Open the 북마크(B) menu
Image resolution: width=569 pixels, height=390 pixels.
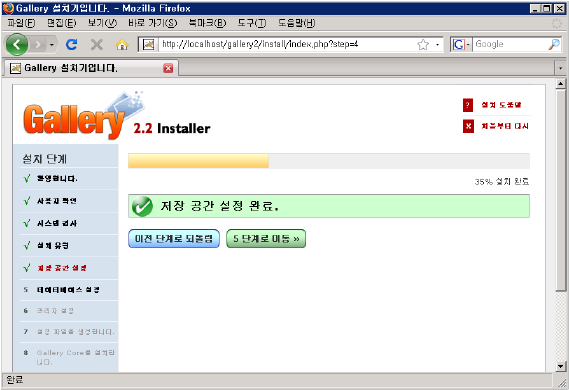click(x=207, y=23)
